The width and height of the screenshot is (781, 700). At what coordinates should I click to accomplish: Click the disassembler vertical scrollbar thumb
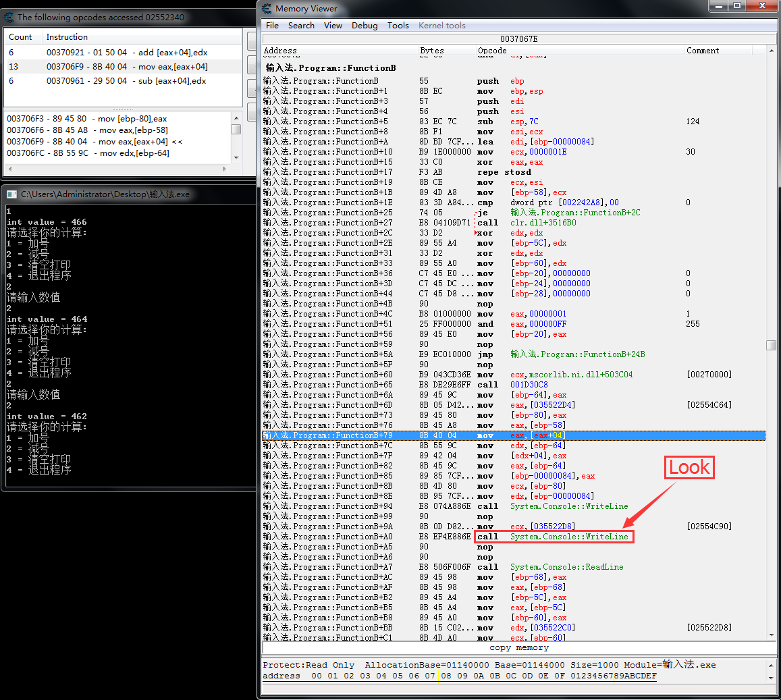(771, 345)
